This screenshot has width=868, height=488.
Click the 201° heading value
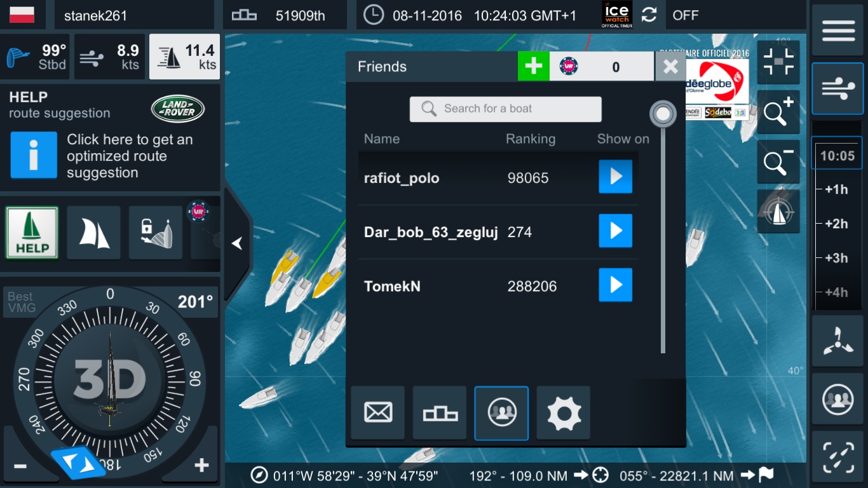pos(195,302)
